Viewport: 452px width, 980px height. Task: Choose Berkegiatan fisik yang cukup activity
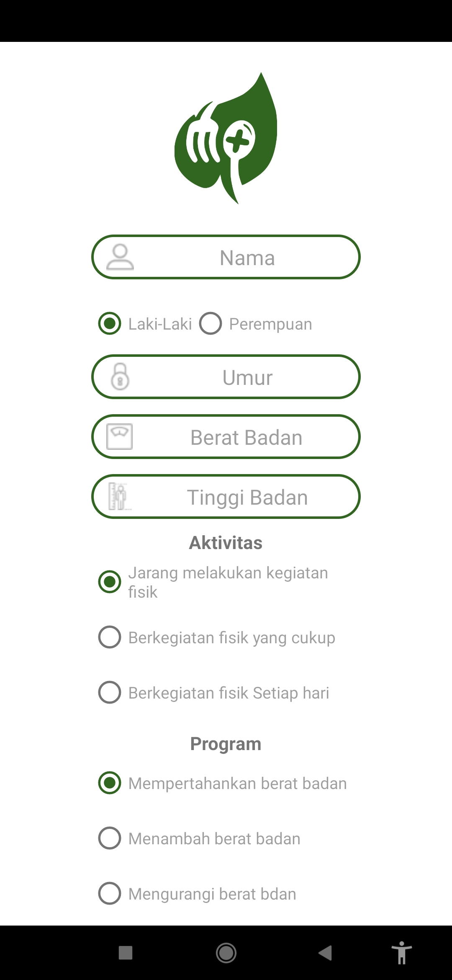(x=110, y=637)
